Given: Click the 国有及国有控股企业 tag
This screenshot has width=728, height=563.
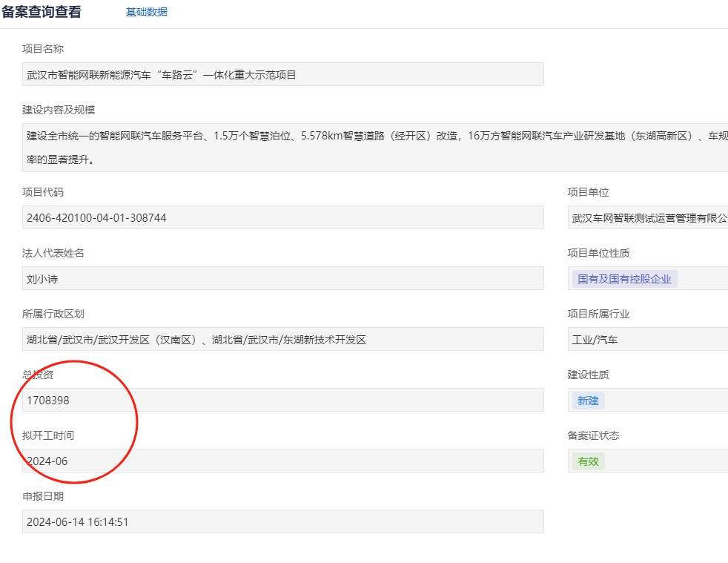Looking at the screenshot, I should pyautogui.click(x=623, y=279).
